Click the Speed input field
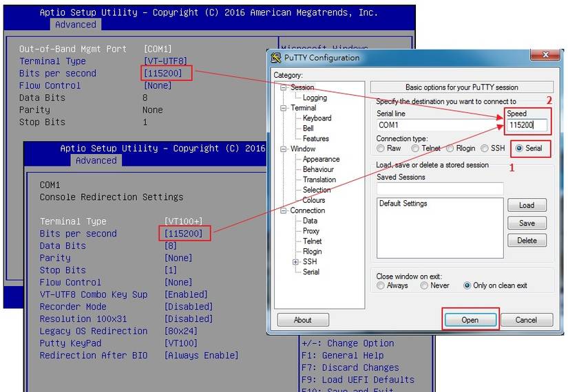Screen dimensions: 568x392 (527, 125)
